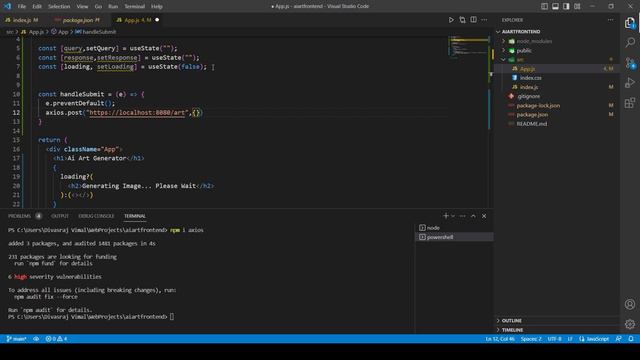Open the Search view in activity bar

click(630, 42)
